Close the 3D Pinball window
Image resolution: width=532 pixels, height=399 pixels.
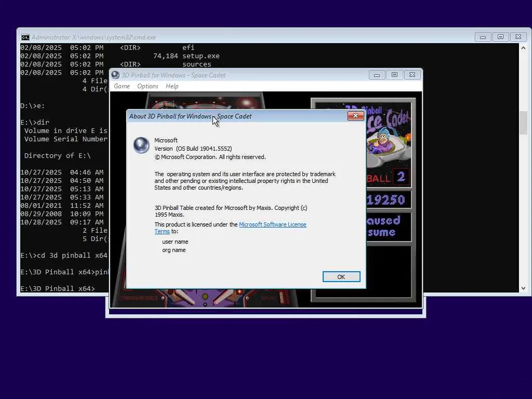(412, 75)
